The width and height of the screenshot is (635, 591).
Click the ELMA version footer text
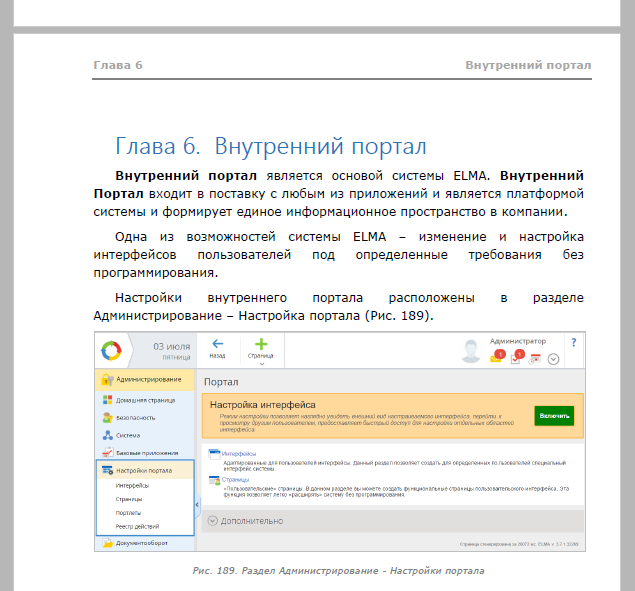(519, 544)
